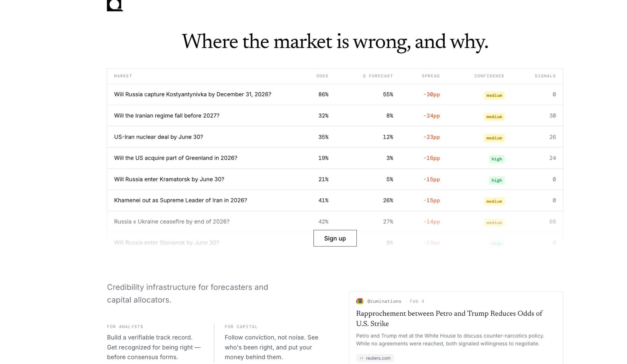Screen dimensions: 627x364
Task: Open the Russia x Ukraine ceasefire market
Action: 171,221
